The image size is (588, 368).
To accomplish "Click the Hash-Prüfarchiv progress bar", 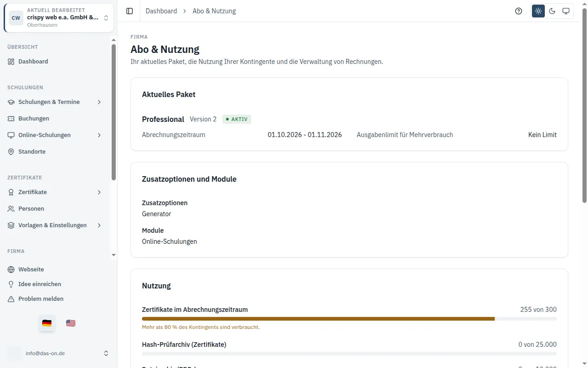I will coord(349,354).
